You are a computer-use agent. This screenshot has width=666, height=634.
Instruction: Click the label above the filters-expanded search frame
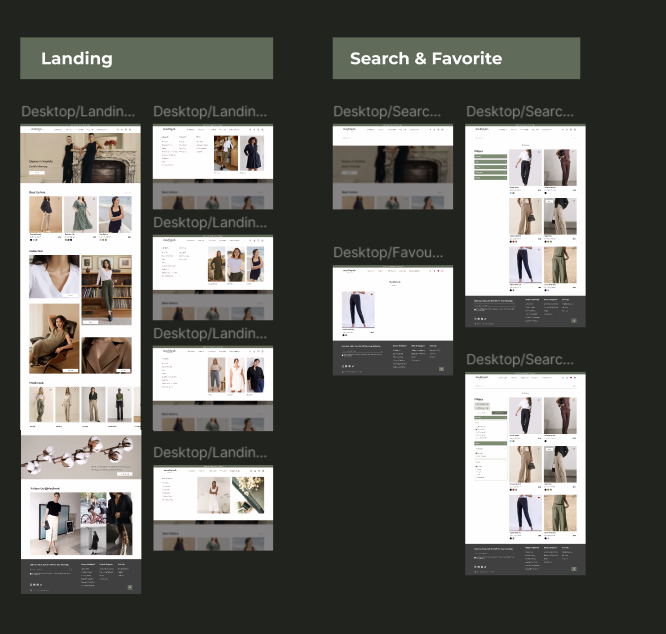(x=520, y=359)
